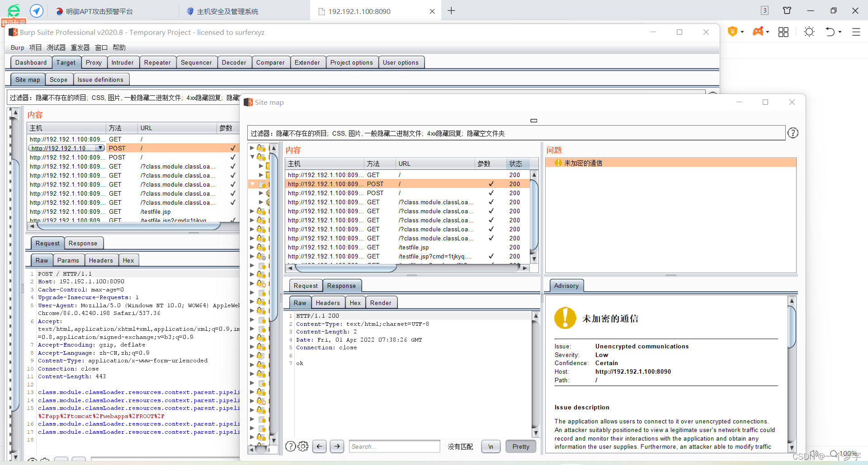Open the Project options tab
The width and height of the screenshot is (868, 465).
(x=351, y=62)
